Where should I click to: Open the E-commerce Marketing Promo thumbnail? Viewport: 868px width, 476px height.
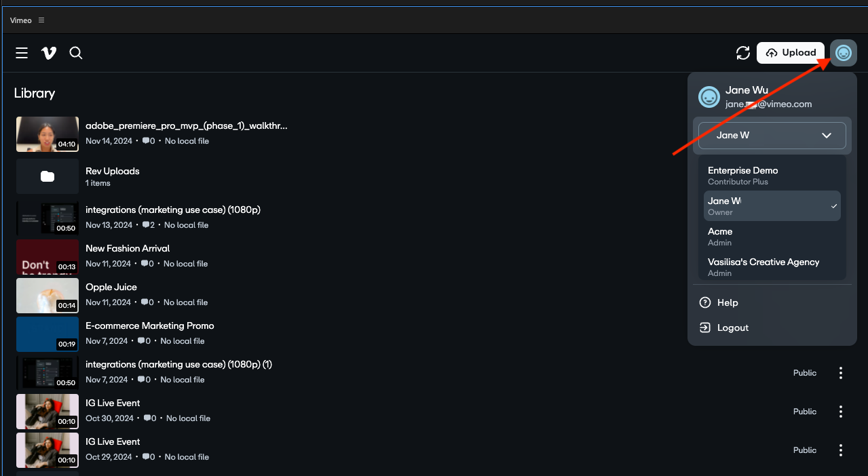click(x=48, y=334)
